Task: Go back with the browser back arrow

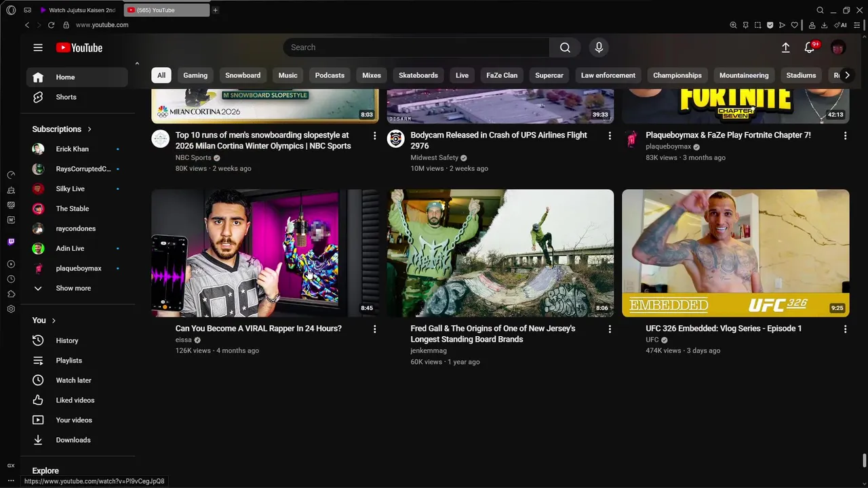Action: pyautogui.click(x=27, y=25)
